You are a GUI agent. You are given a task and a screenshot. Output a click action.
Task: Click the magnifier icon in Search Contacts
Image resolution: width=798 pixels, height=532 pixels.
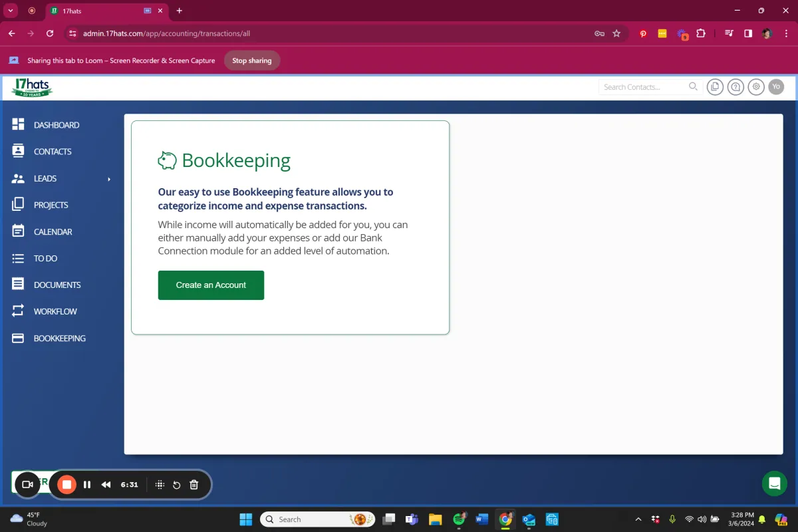pos(693,86)
